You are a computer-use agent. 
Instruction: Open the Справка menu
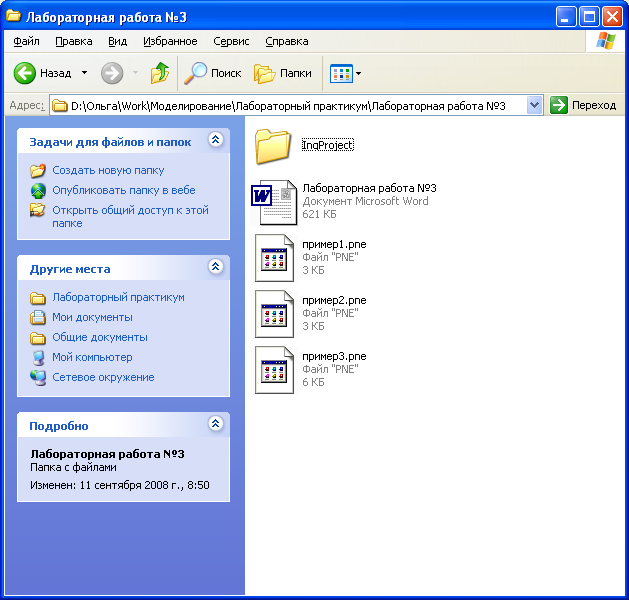287,41
